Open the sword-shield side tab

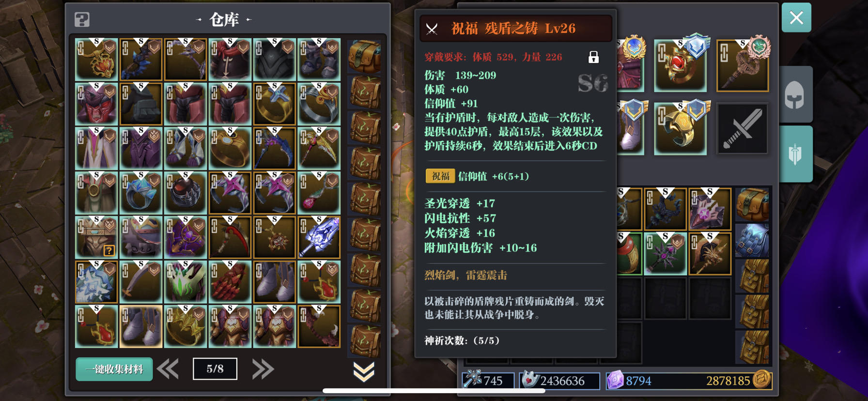tap(795, 154)
